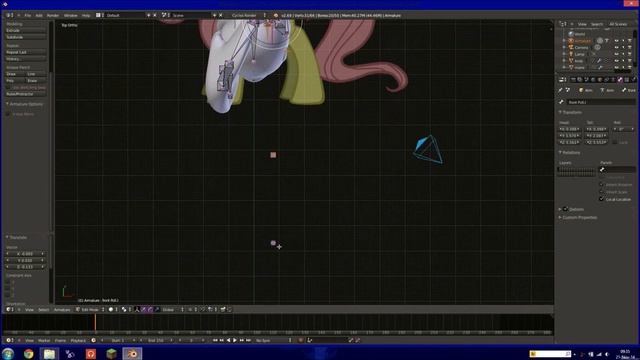This screenshot has height=360, width=640.
Task: Expand the Custom Properties panel
Action: coord(560,217)
